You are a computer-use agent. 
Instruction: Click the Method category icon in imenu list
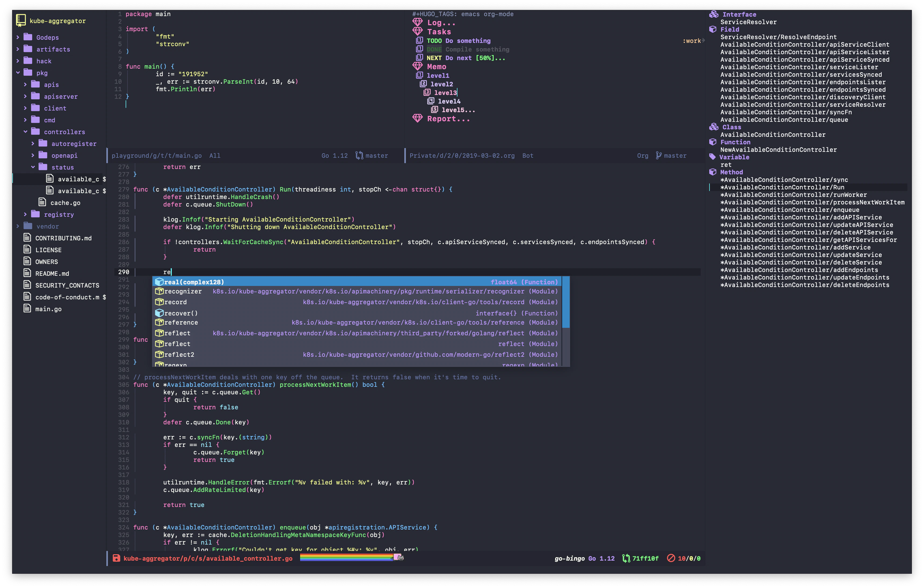tap(713, 172)
